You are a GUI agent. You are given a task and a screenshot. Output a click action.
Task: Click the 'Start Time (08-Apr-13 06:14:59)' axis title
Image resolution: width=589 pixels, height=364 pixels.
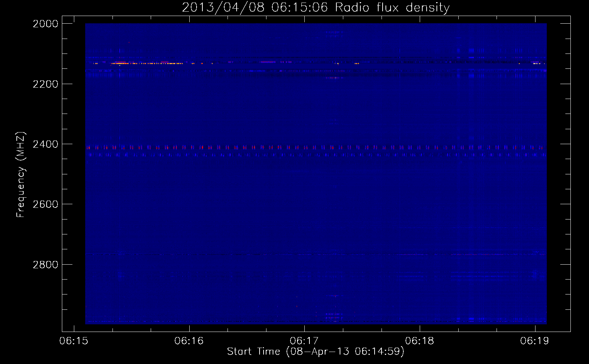click(x=316, y=352)
